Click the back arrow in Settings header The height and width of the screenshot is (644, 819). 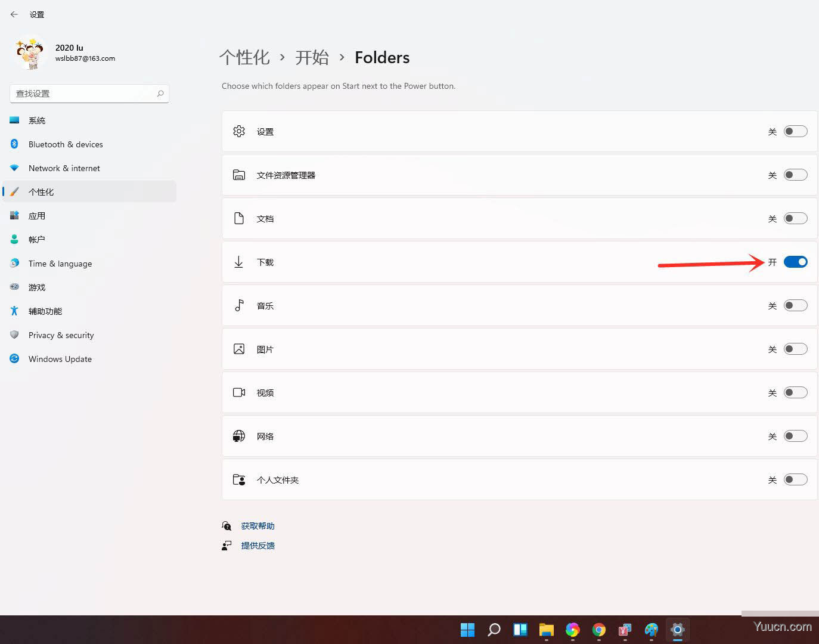(x=14, y=14)
